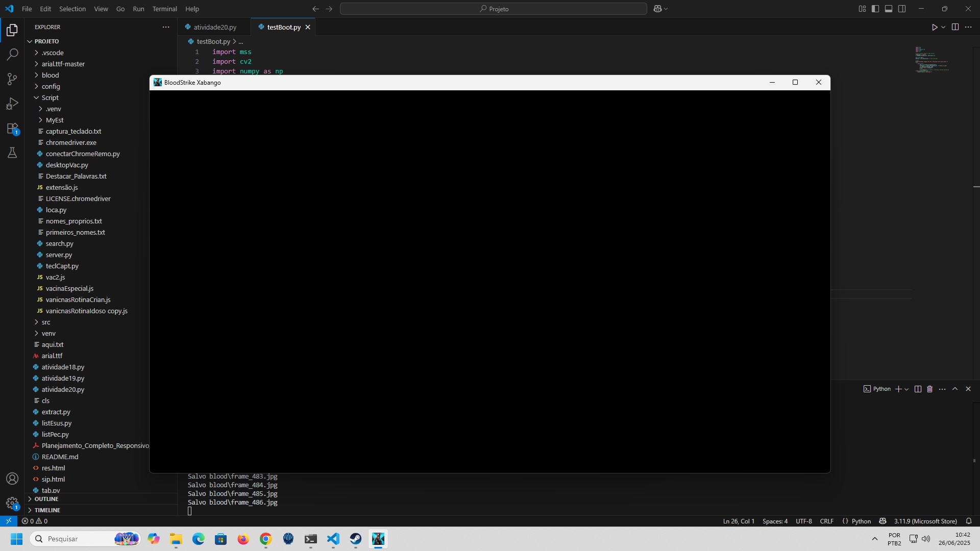Expand the OUTLINE section
Viewport: 980px width, 551px height.
point(46,499)
